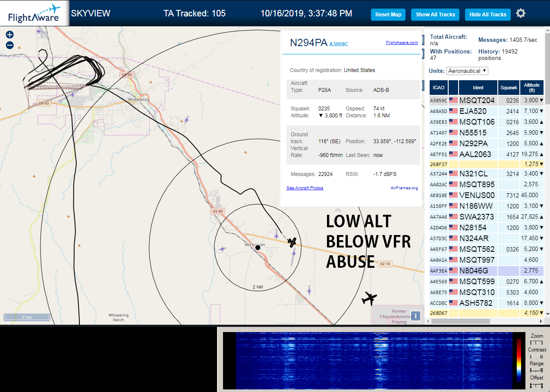Select the SWA2373 aircraft row
This screenshot has width=550, height=392.
[x=487, y=217]
